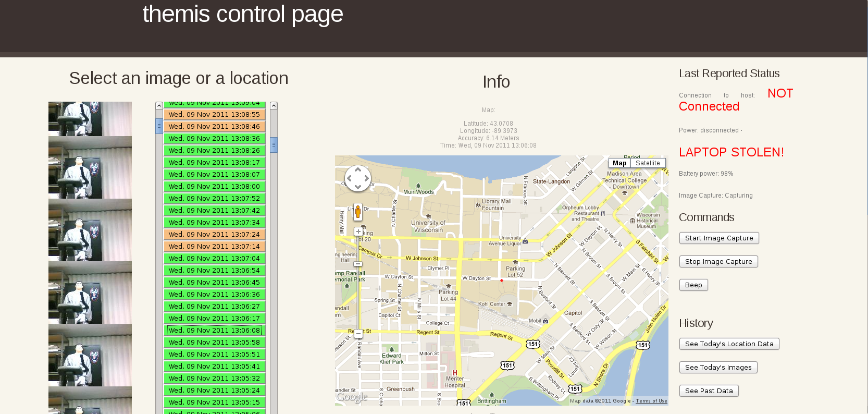Pan the map left with the compass arrow

pos(349,178)
